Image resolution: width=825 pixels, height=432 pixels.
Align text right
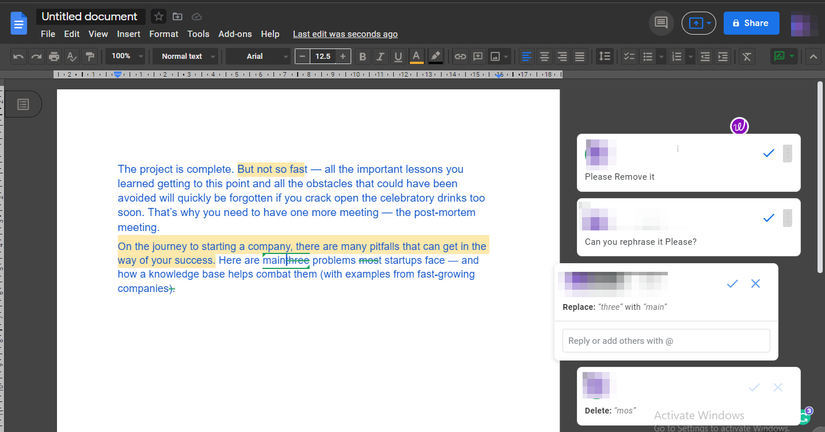(x=562, y=56)
